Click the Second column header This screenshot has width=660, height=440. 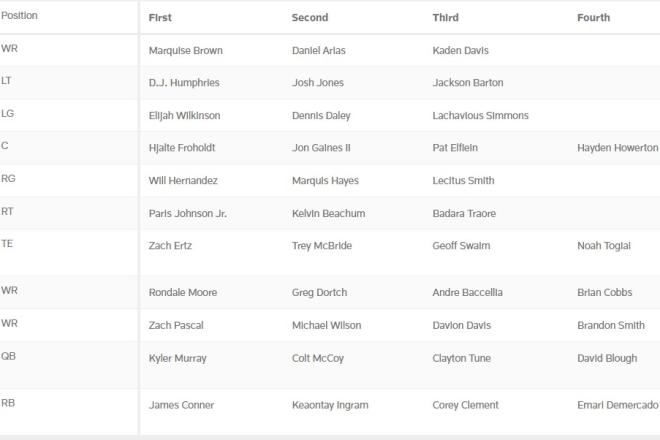[x=310, y=18]
